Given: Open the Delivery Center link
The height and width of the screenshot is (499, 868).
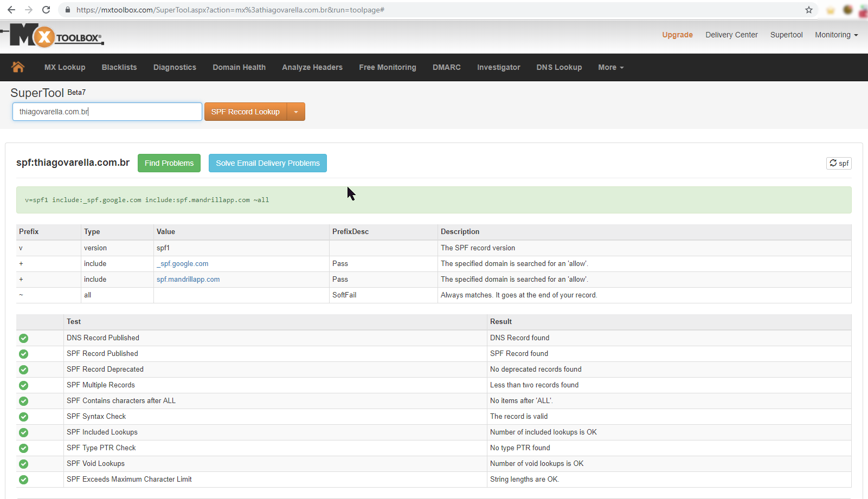Looking at the screenshot, I should pos(731,35).
